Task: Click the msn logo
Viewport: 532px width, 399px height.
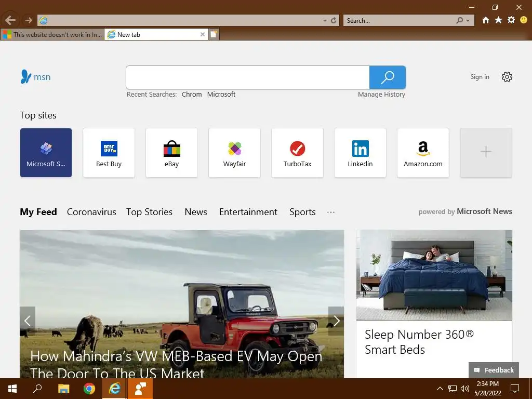Action: coord(36,77)
